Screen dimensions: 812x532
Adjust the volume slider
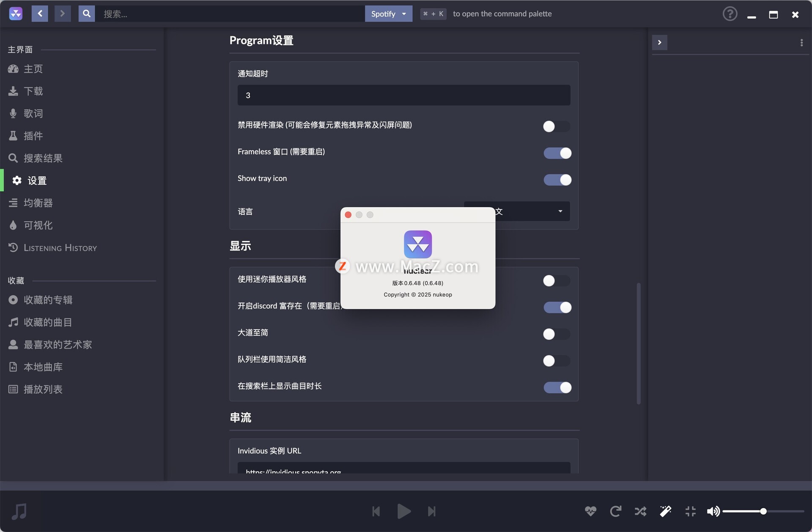pyautogui.click(x=763, y=511)
